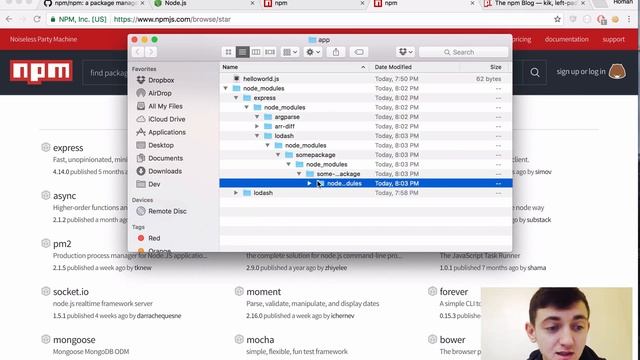Go forward in Finder
Screen dimensions: 640x360
point(151,52)
